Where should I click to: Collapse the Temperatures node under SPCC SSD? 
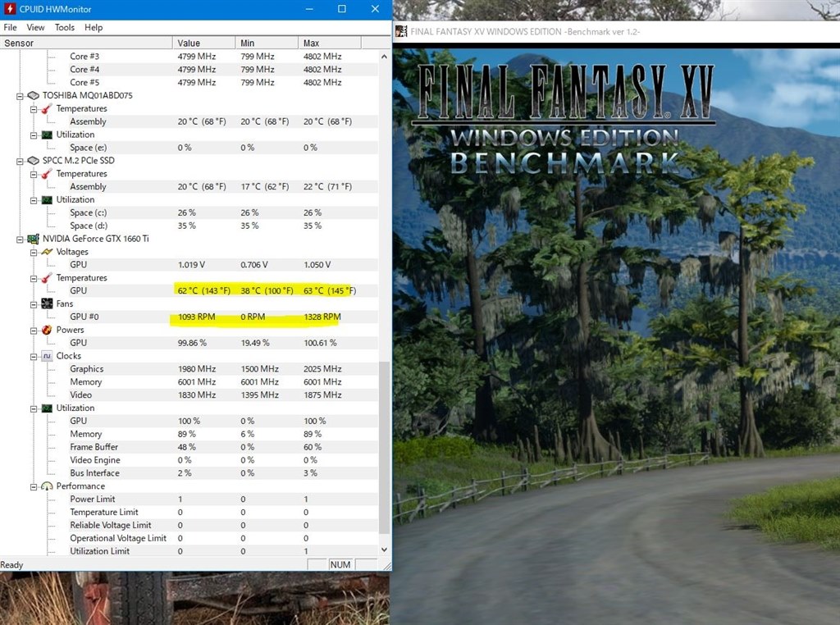33,175
